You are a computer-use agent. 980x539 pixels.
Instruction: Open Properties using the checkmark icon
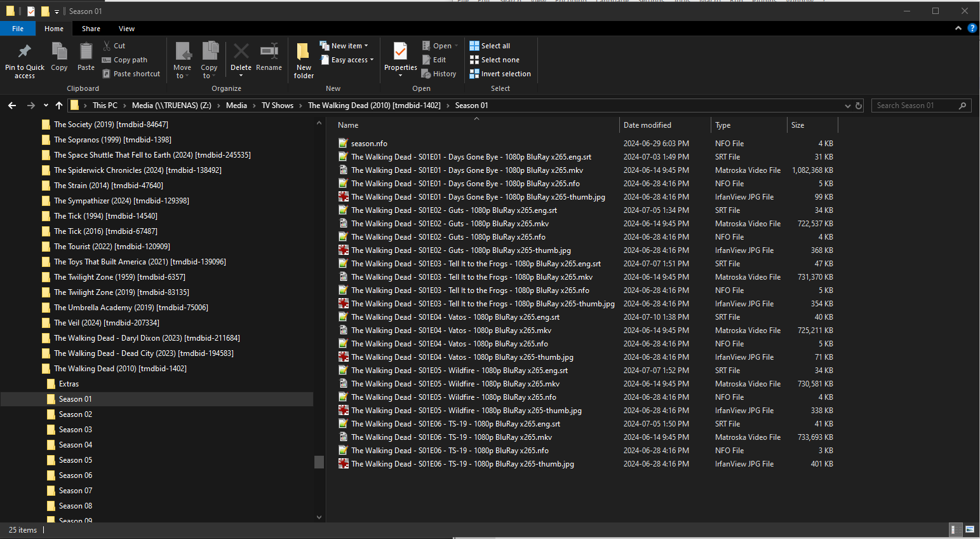(x=400, y=52)
